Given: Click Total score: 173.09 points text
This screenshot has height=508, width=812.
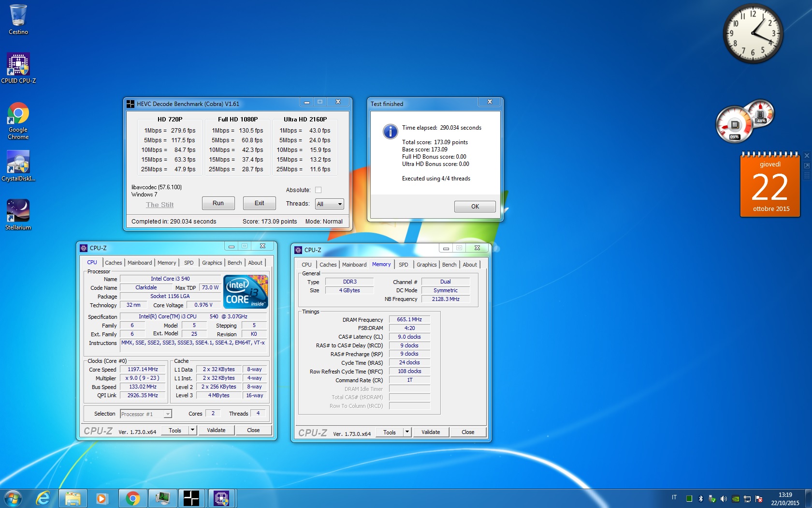Looking at the screenshot, I should pyautogui.click(x=435, y=142).
